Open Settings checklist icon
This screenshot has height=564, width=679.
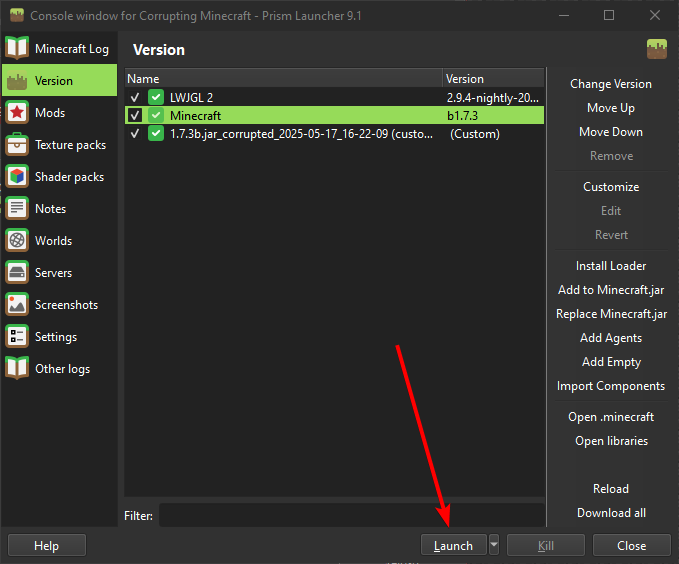click(17, 337)
